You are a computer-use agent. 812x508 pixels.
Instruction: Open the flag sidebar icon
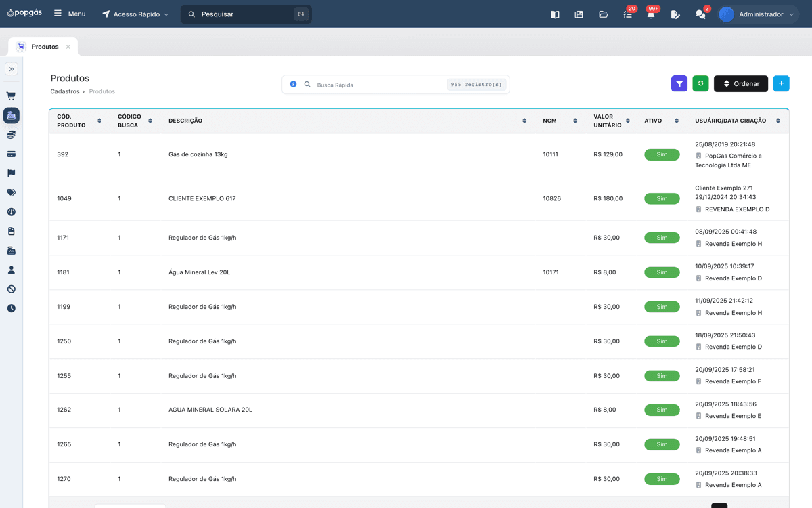pos(11,173)
